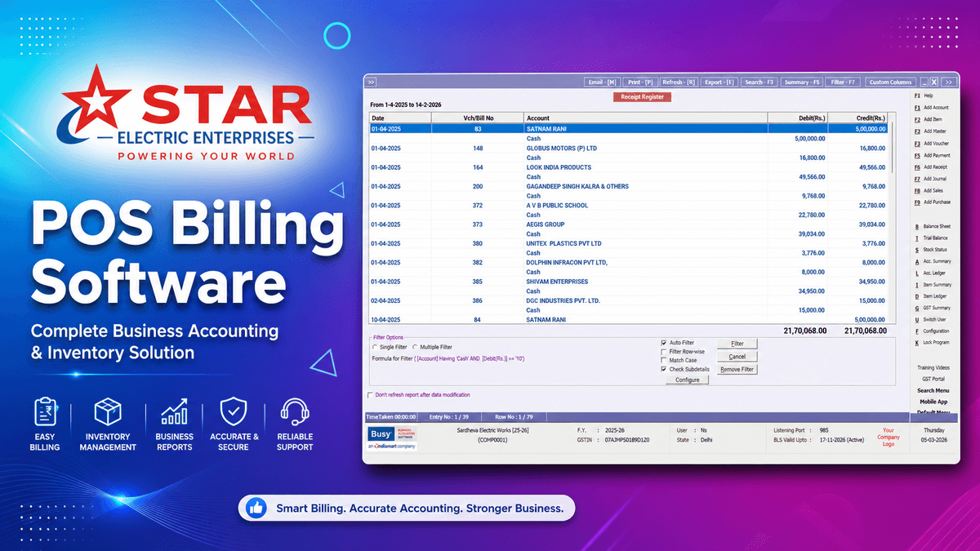Select the Single Filter radio option
The height and width of the screenshot is (551, 980).
374,348
